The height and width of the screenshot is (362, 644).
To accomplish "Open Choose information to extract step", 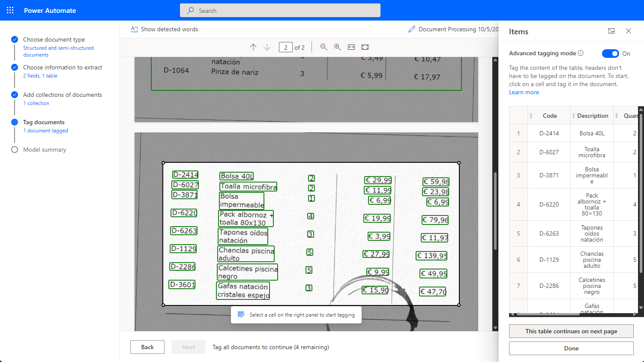I will 63,67.
